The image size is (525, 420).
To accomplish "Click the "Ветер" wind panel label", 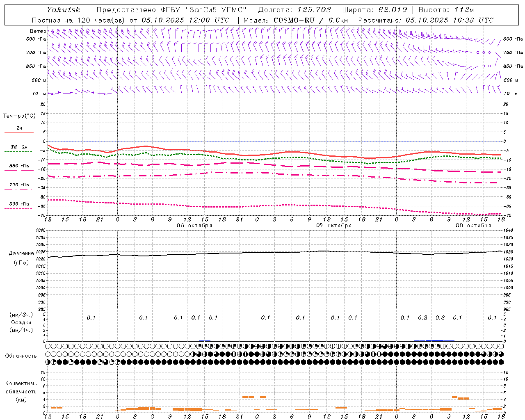I will coord(38,31).
